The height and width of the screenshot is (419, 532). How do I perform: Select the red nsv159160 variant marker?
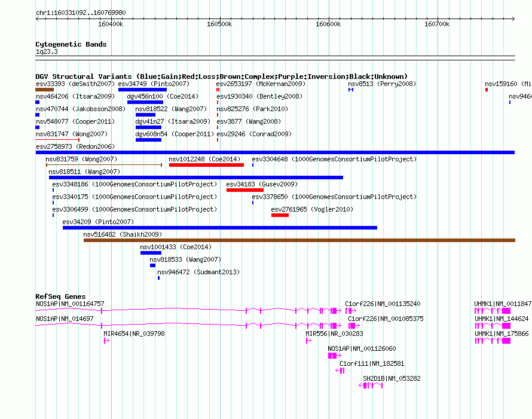click(487, 90)
